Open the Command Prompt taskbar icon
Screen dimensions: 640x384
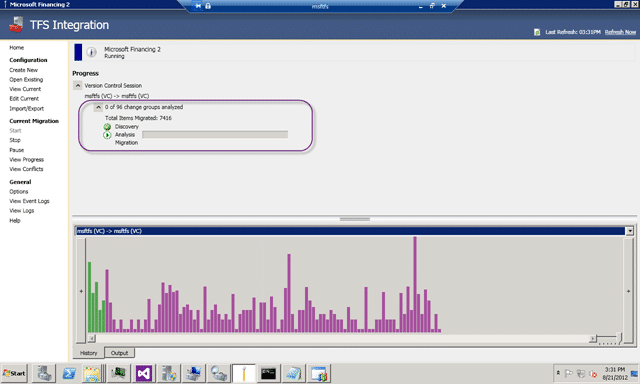[x=268, y=373]
